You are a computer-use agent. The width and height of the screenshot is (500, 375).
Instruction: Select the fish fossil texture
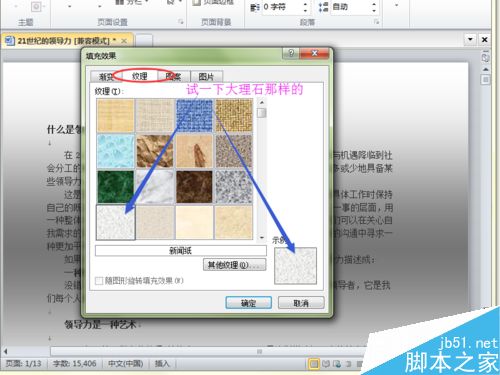(x=194, y=151)
